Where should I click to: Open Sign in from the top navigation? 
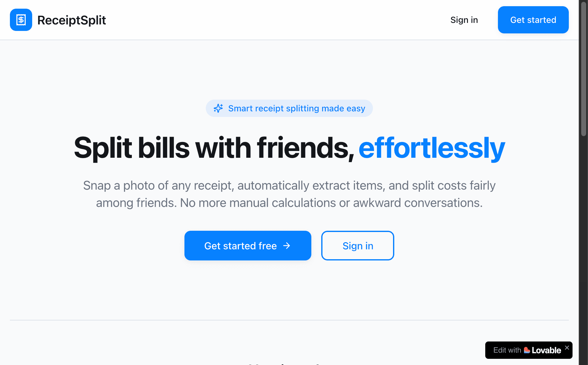464,20
